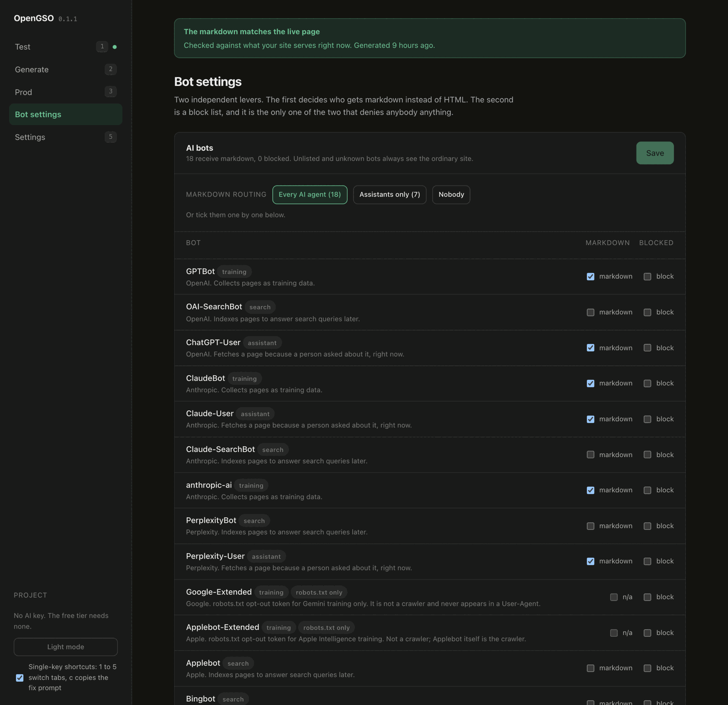Enable markdown for Claude-SearchBot

(591, 455)
